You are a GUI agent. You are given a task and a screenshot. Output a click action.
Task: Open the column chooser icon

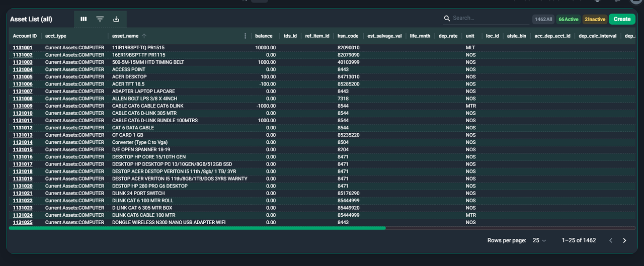tap(84, 19)
